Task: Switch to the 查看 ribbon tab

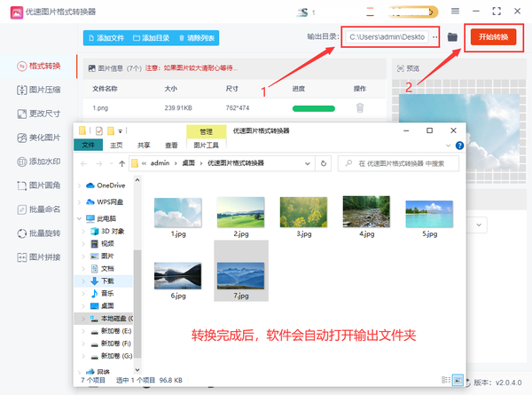Action: click(x=171, y=146)
